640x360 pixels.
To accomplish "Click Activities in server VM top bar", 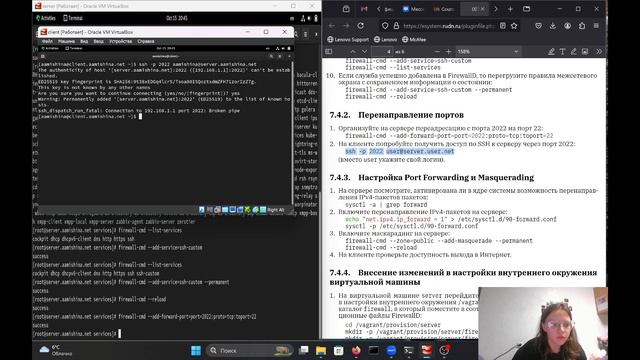I will (x=46, y=18).
